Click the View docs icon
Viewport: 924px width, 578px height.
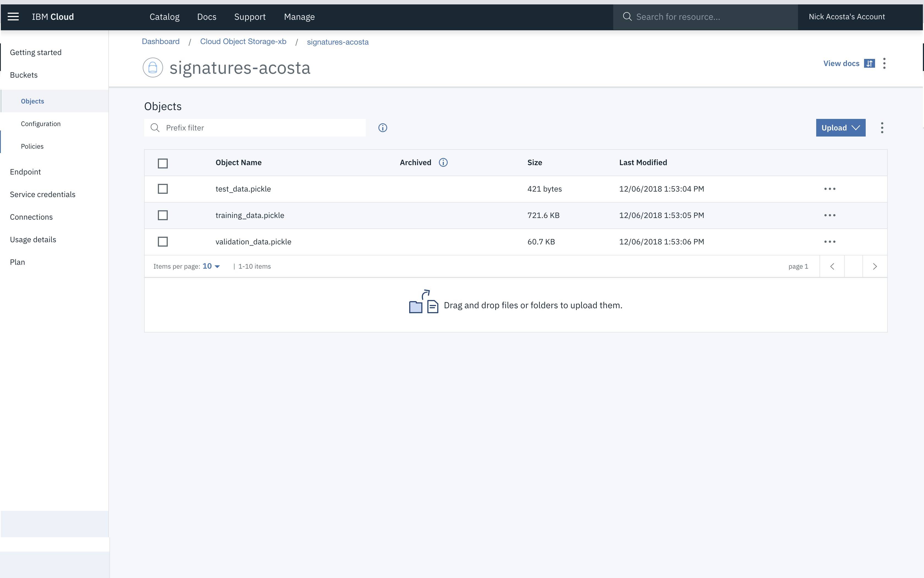click(x=869, y=64)
